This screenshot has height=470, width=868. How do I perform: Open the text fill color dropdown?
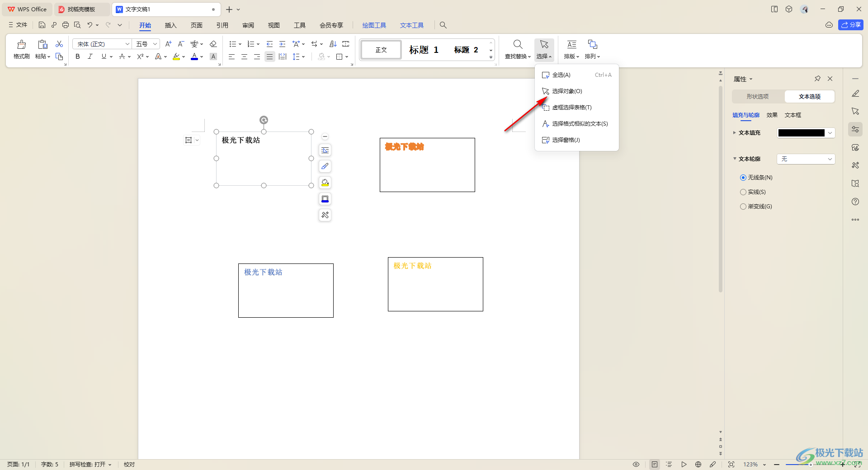(x=830, y=133)
